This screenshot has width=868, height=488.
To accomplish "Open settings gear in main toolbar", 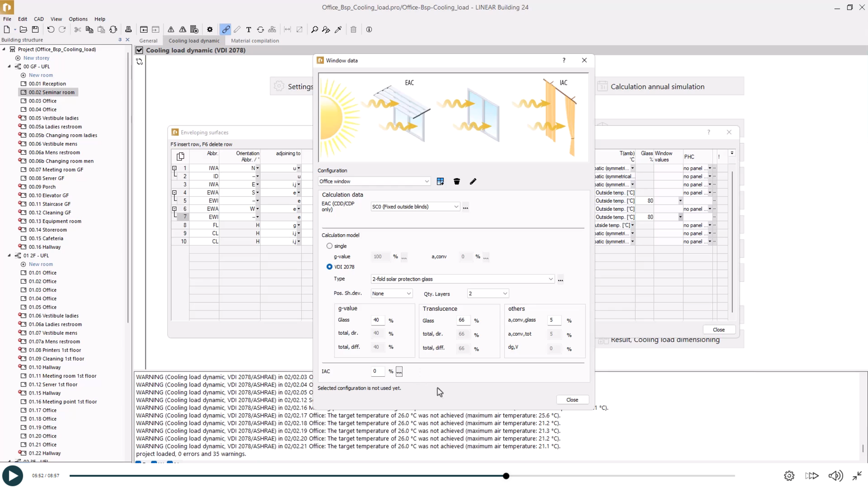I will tap(210, 30).
